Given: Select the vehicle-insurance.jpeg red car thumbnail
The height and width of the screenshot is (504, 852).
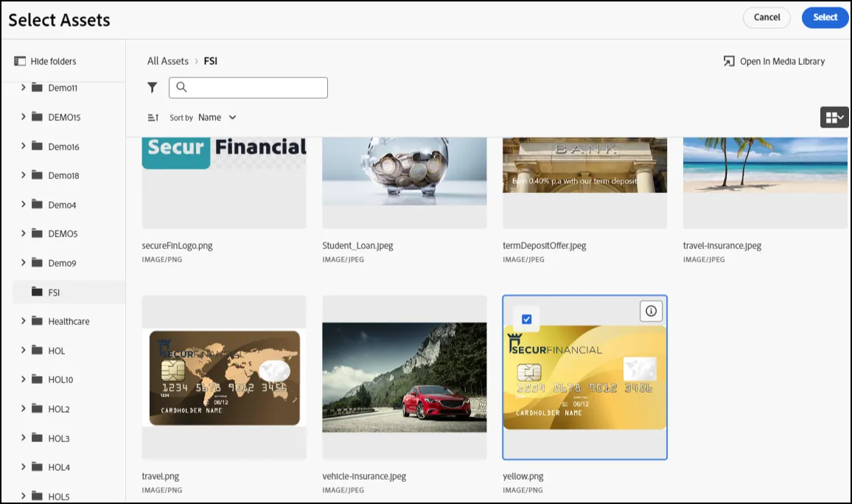Looking at the screenshot, I should (405, 377).
